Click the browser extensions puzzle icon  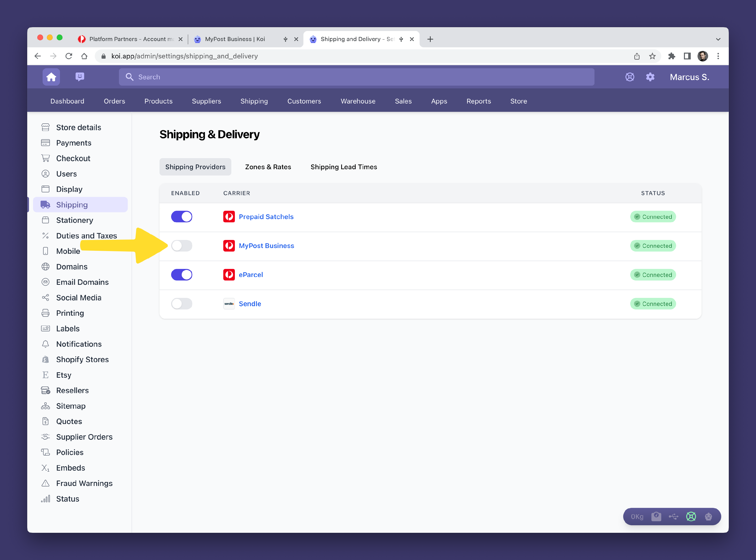(x=671, y=56)
